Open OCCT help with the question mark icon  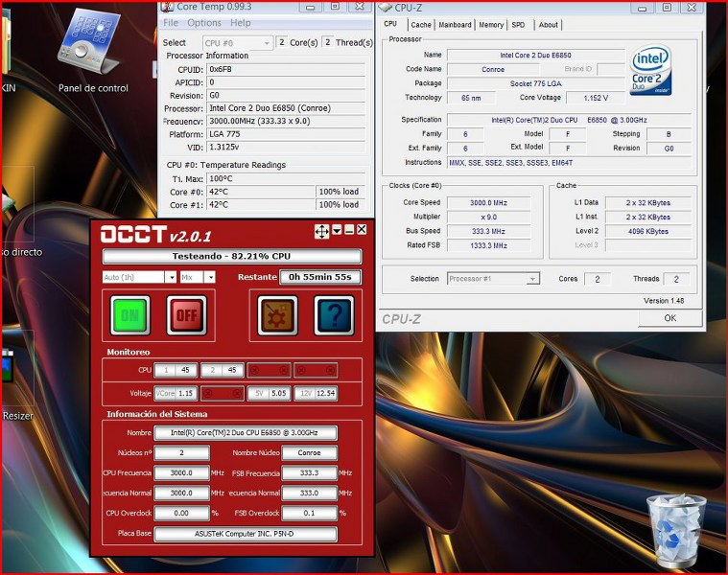tap(334, 314)
